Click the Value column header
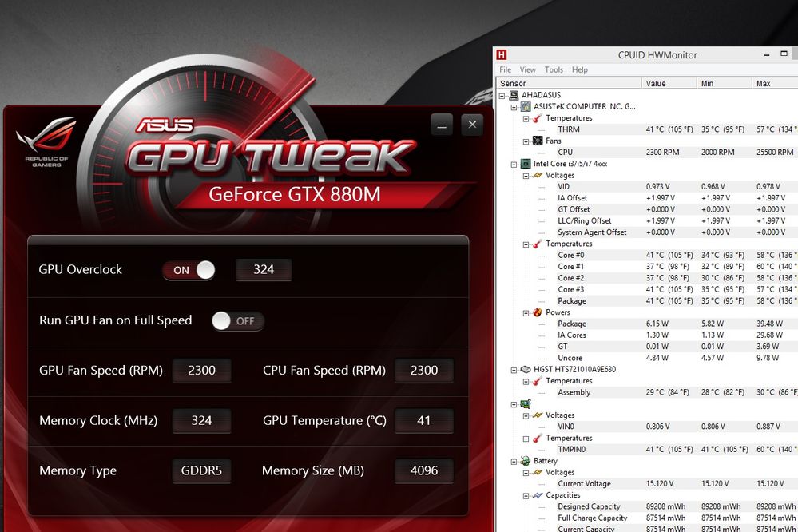 point(669,83)
